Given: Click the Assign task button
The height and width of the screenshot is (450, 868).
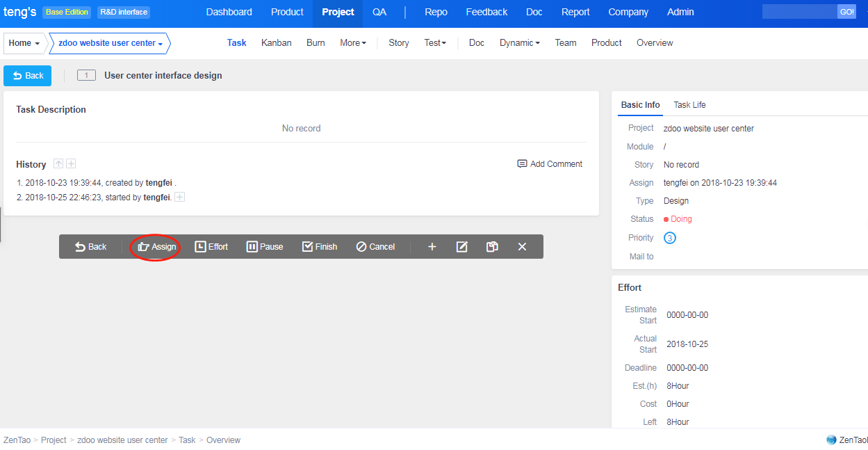Looking at the screenshot, I should coord(156,247).
